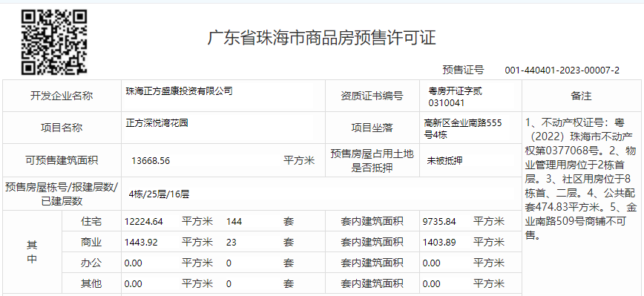Click the title 广东省珠海市商品房预售许可证

coord(321,38)
